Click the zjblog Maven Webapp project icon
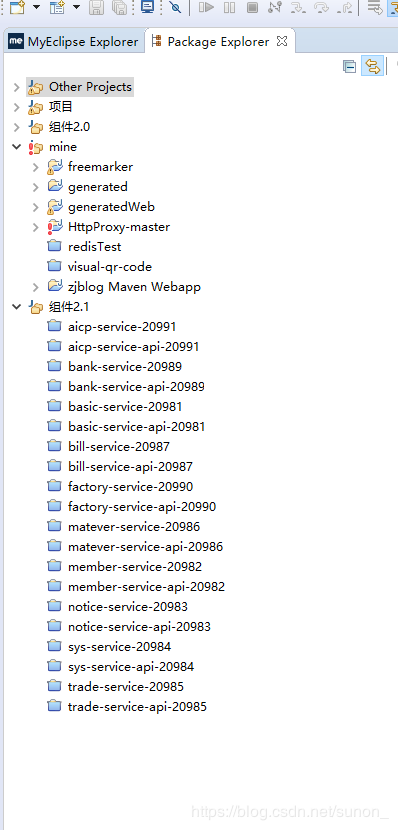 55,286
